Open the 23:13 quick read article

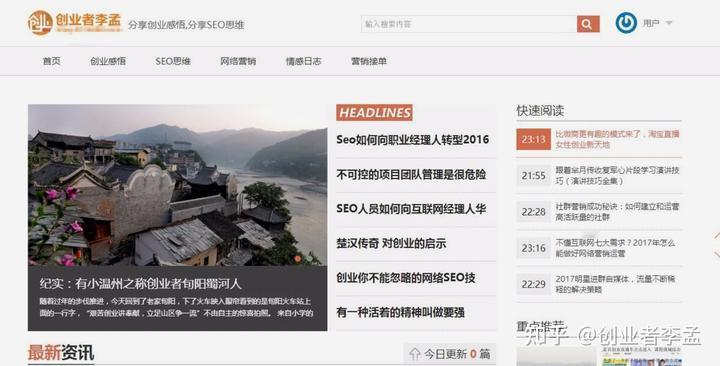pos(599,139)
